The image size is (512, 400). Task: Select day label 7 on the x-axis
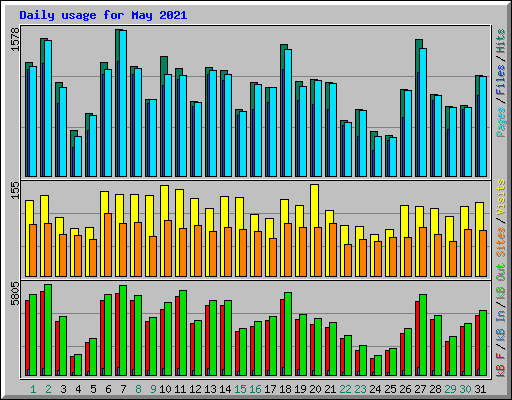point(123,389)
